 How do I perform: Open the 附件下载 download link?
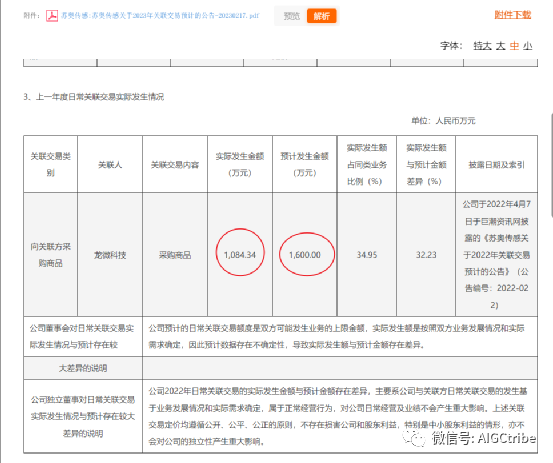512,14
